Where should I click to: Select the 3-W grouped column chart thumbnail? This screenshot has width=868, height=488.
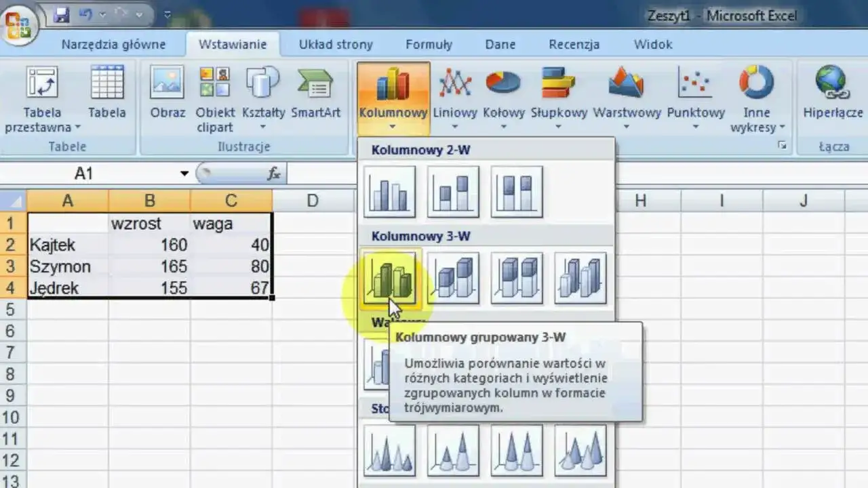tap(389, 279)
